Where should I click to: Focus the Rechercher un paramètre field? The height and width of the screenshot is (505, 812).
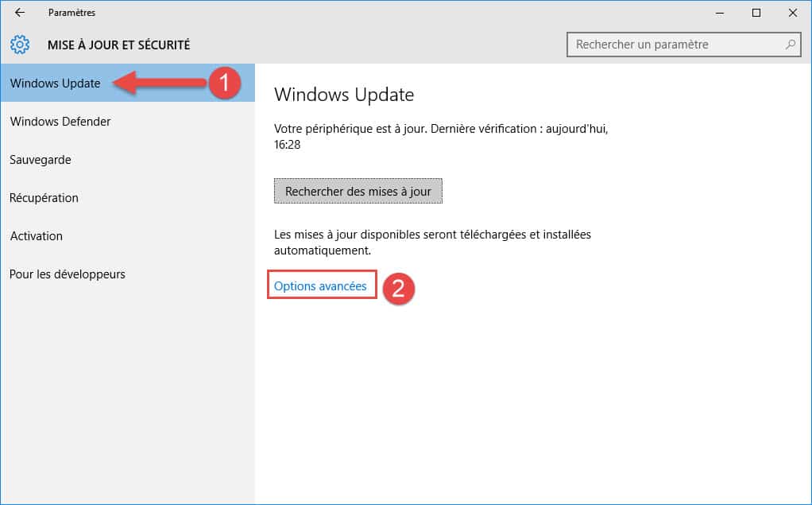pyautogui.click(x=683, y=45)
